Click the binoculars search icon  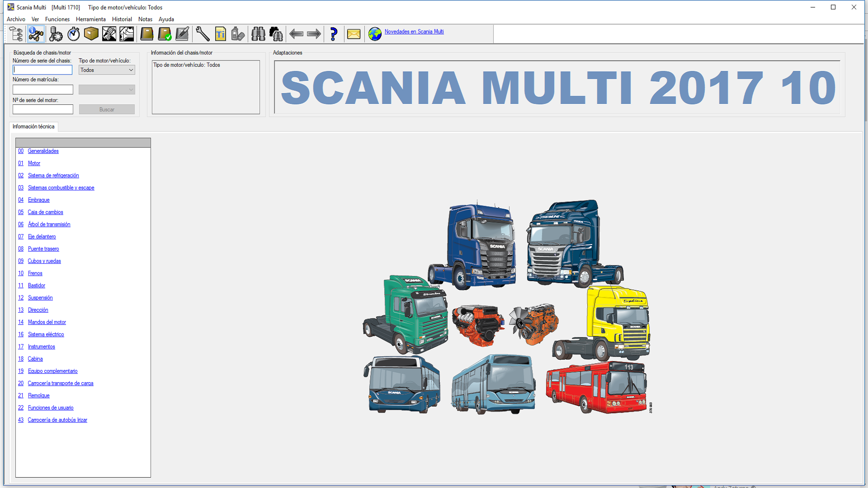point(258,34)
